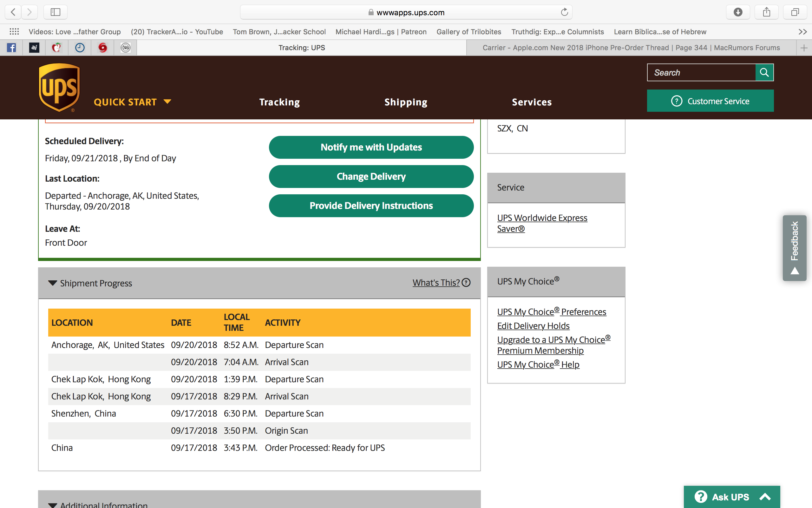This screenshot has width=812, height=508.
Task: Open the Learn Biblical Hebrew bookmark
Action: click(x=660, y=31)
